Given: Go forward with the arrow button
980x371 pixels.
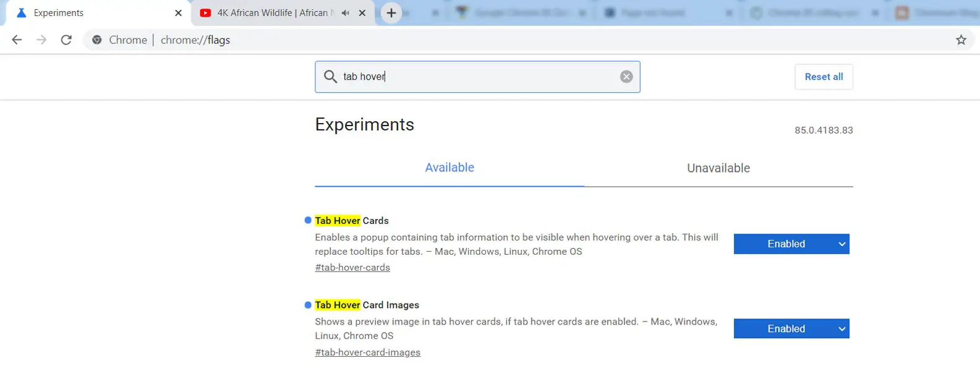Looking at the screenshot, I should pos(41,40).
